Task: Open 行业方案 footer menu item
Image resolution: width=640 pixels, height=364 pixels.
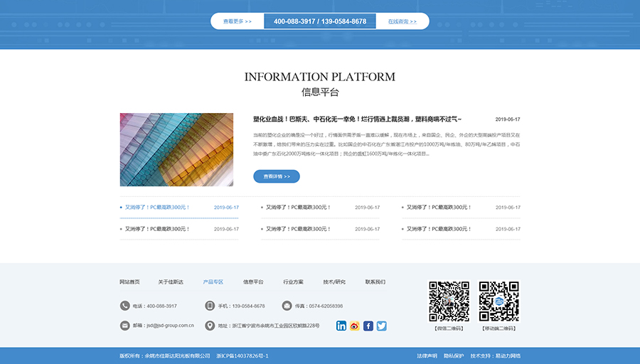Action: point(293,282)
